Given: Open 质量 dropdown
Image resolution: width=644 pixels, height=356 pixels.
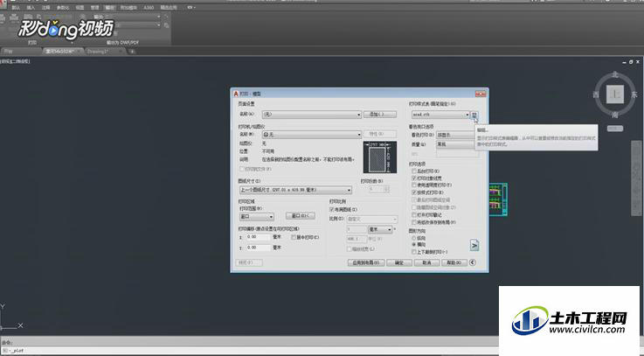Looking at the screenshot, I should [456, 144].
